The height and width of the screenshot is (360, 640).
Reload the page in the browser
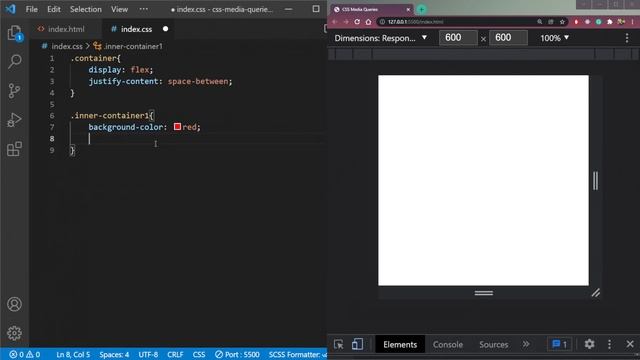click(357, 22)
